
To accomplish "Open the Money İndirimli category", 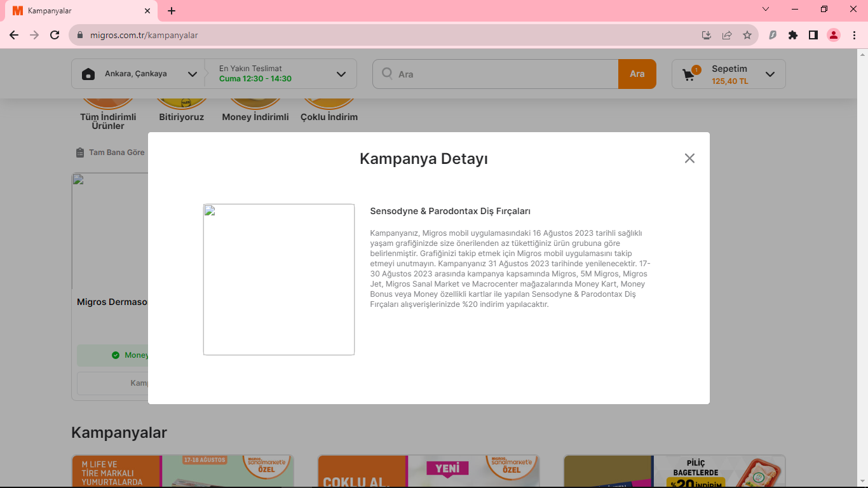I will pos(255,112).
